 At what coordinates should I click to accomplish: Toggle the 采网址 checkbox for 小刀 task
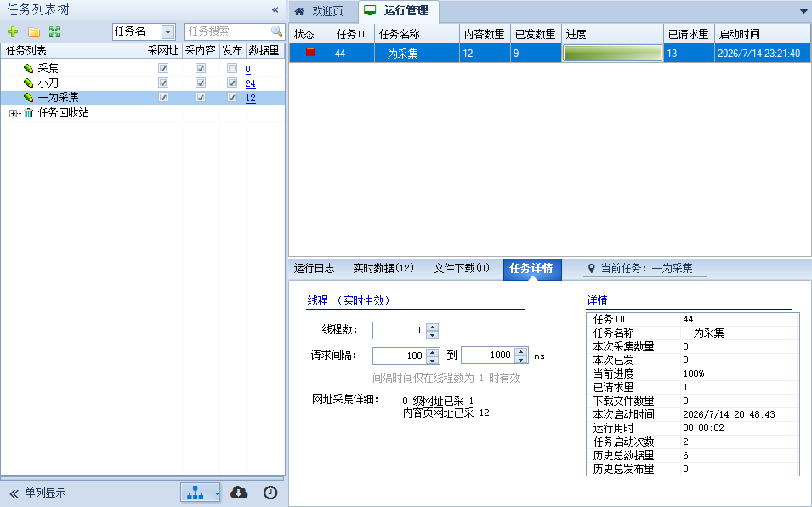(x=163, y=83)
